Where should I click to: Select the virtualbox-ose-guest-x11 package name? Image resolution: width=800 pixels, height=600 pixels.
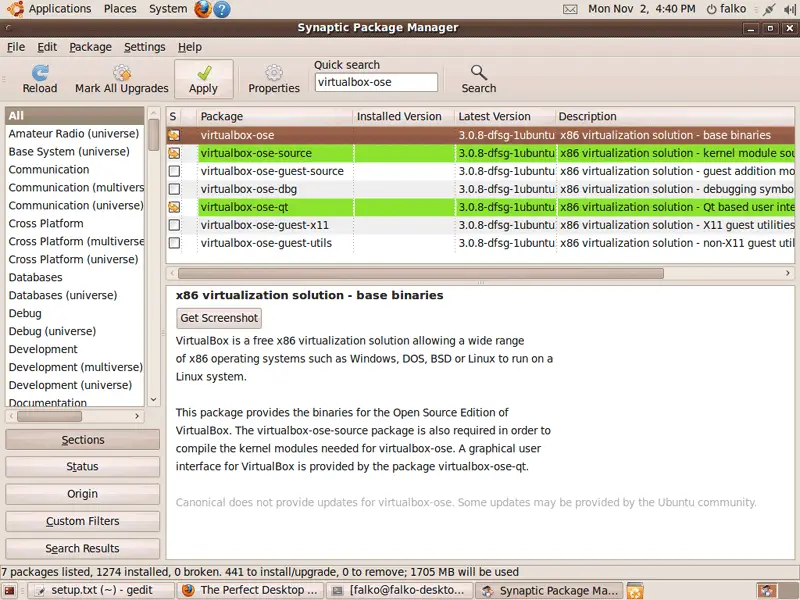(264, 225)
